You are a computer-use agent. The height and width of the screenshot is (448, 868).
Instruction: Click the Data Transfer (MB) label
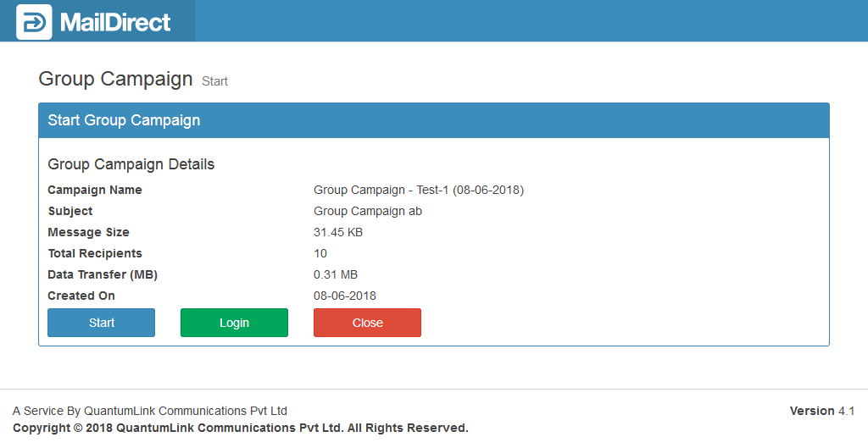tap(103, 274)
